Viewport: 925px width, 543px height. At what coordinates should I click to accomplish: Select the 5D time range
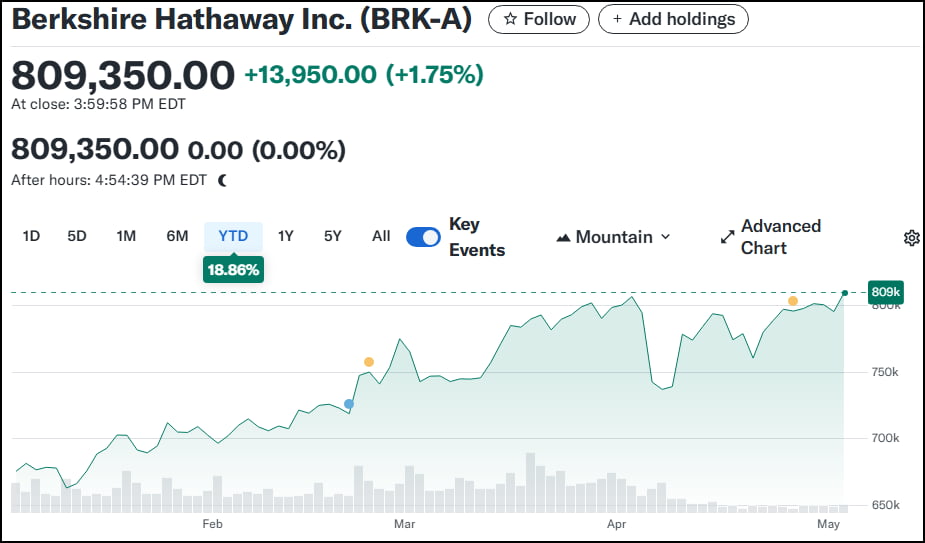[77, 237]
